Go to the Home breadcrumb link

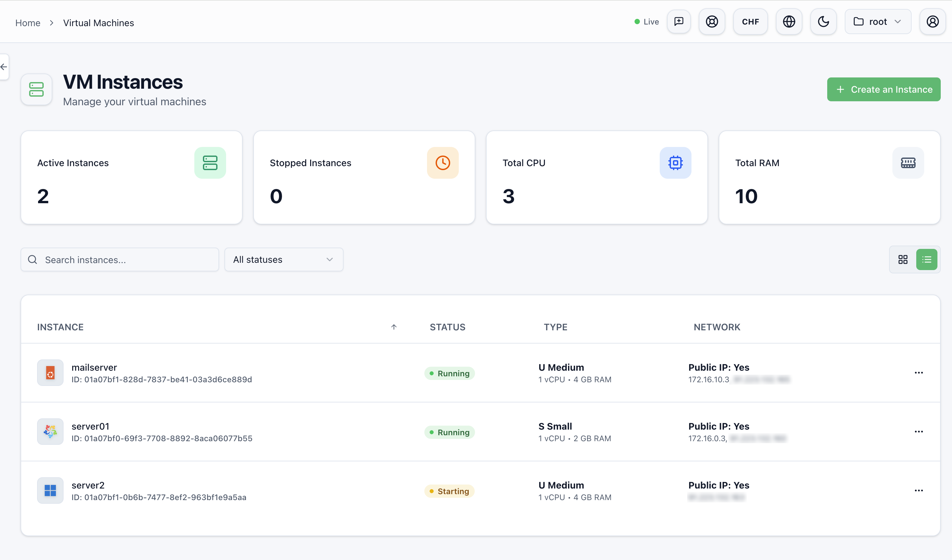[27, 23]
